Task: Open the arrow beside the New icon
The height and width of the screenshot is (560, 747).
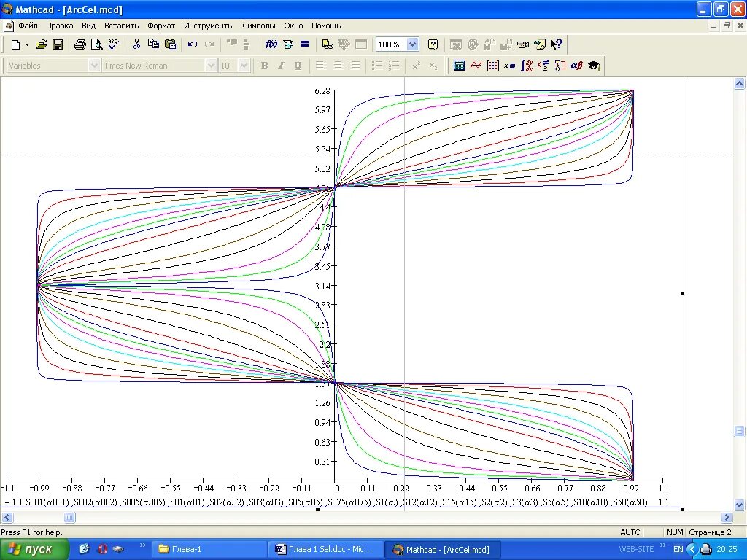Action: tap(27, 44)
